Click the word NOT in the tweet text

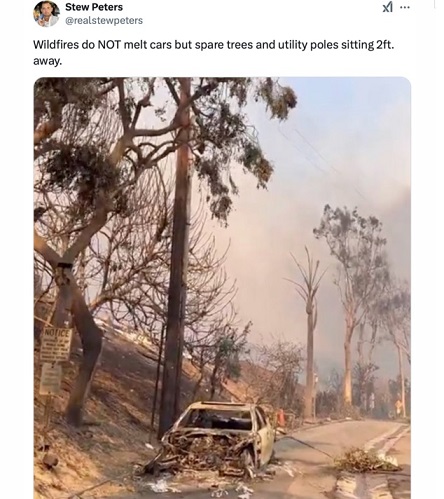click(x=109, y=45)
